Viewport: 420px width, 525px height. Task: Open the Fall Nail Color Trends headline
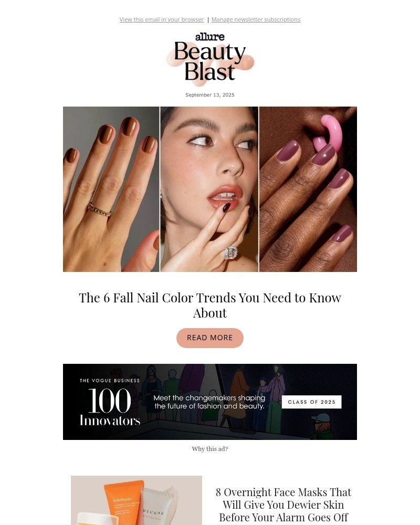[210, 306]
